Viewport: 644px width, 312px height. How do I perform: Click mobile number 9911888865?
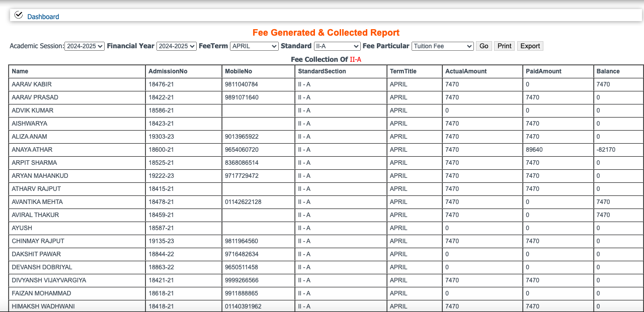(242, 293)
